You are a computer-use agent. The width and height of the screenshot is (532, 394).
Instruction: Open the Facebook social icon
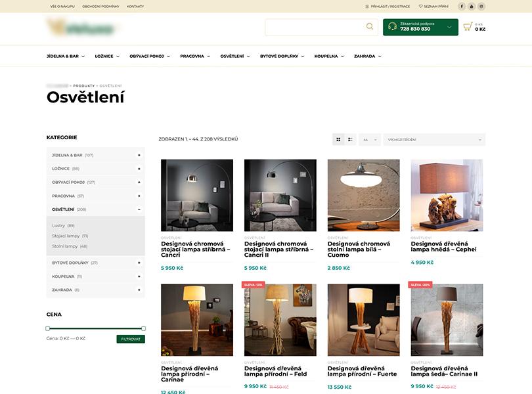pos(462,6)
